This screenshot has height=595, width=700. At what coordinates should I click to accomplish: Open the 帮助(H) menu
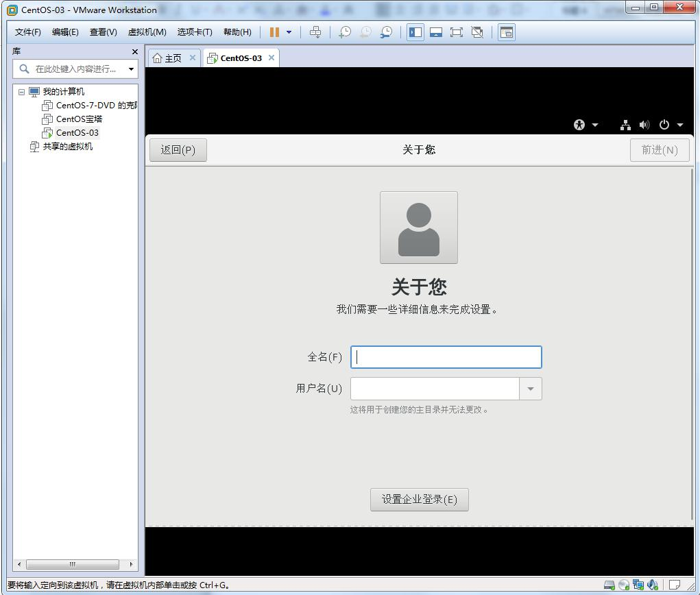point(237,32)
